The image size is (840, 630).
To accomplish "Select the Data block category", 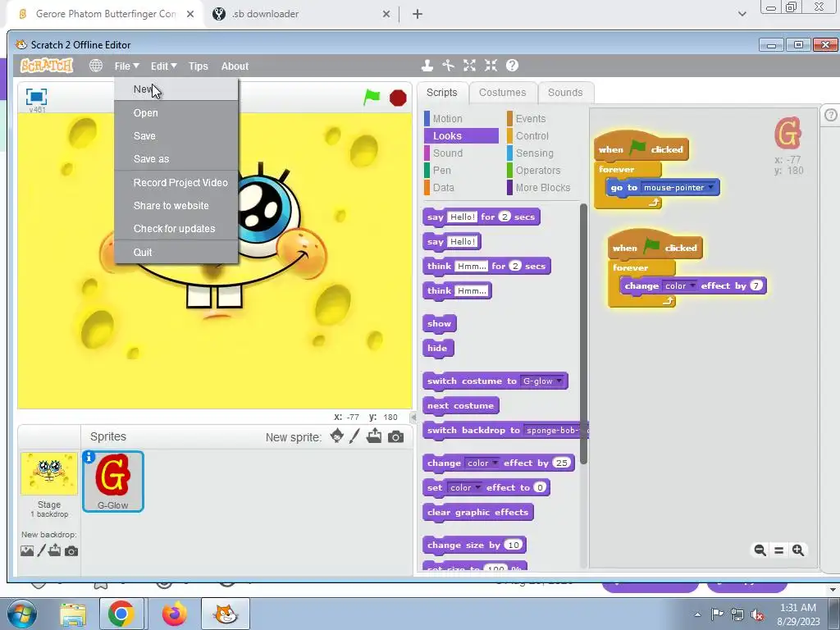I will (x=461, y=188).
